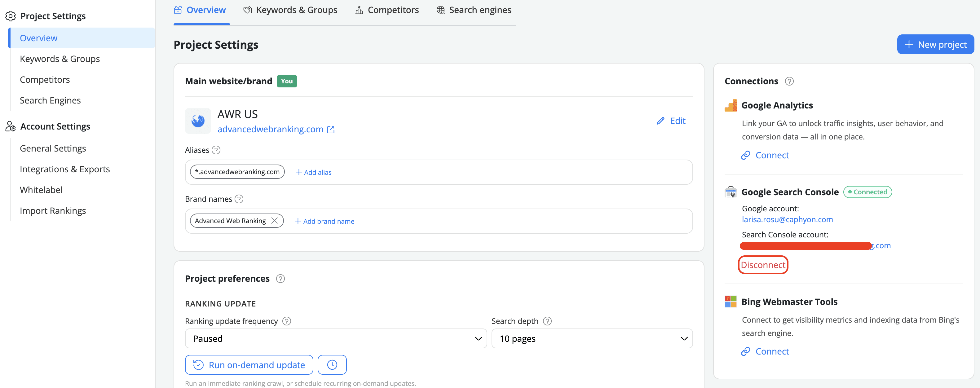Open General Settings in the sidebar

(x=53, y=148)
